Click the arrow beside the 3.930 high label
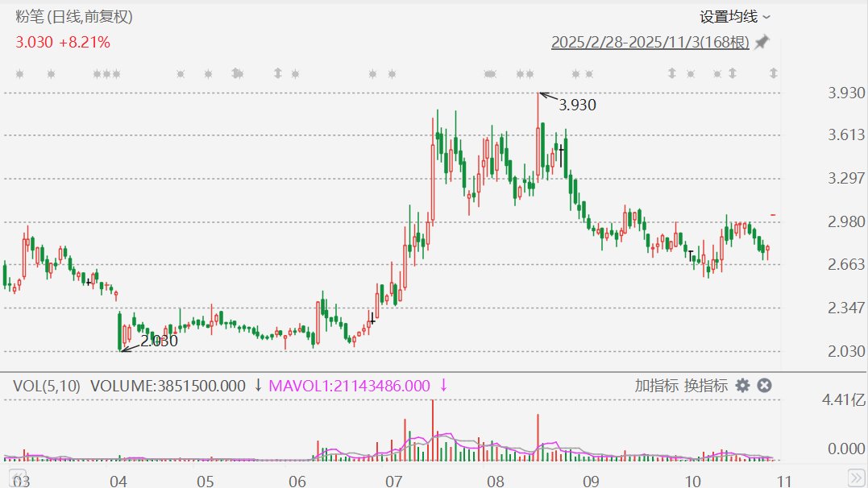 547,97
